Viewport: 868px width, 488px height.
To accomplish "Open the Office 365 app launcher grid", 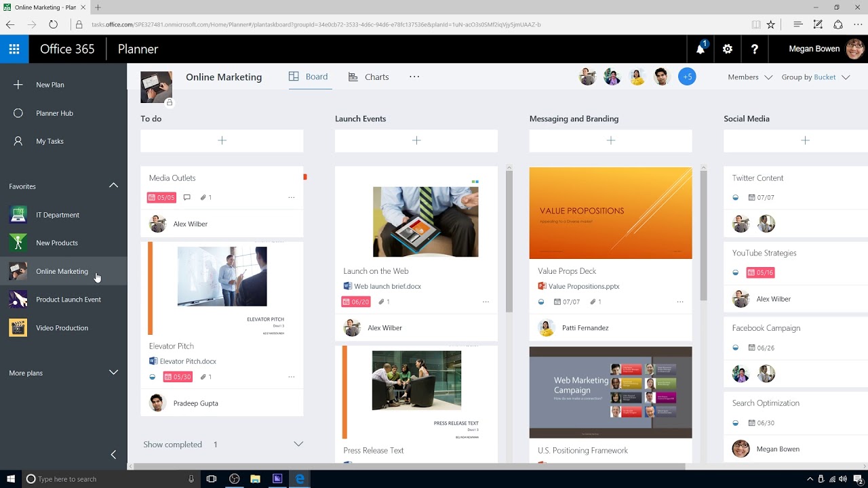I will point(14,49).
